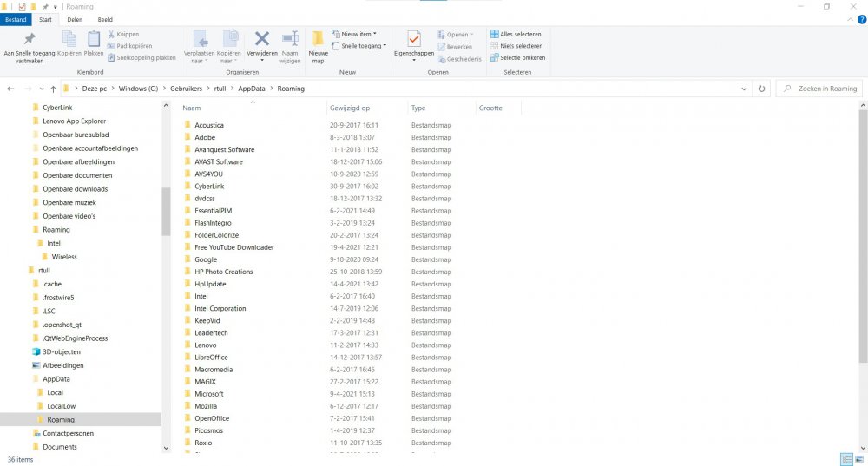This screenshot has width=868, height=466.
Task: Open the Bestand menu
Action: [16, 19]
